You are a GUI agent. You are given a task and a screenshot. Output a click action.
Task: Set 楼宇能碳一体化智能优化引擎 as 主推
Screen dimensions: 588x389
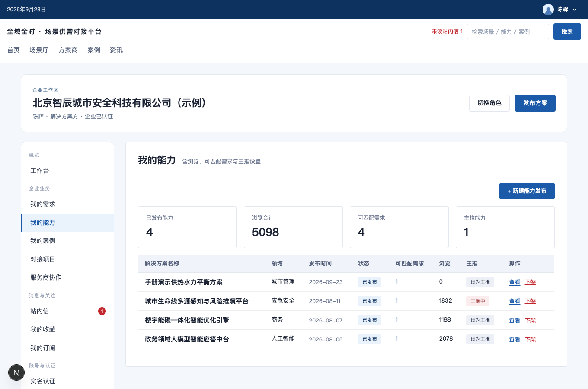coord(480,320)
